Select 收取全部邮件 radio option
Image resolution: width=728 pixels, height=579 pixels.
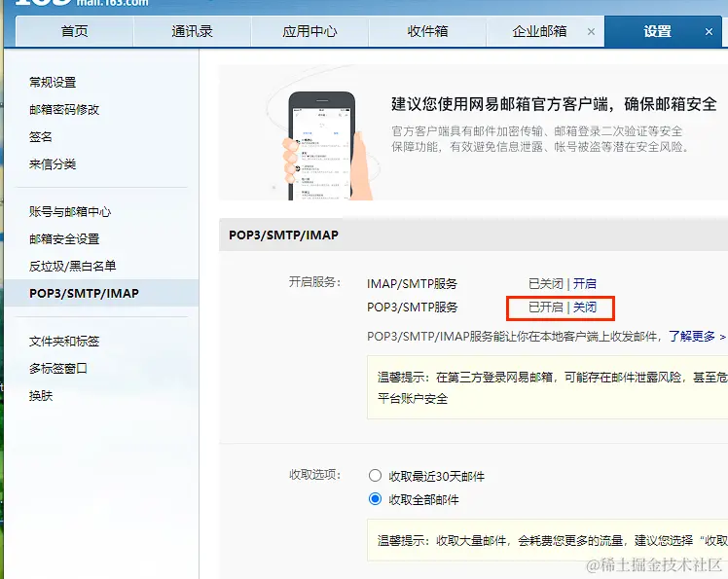375,499
